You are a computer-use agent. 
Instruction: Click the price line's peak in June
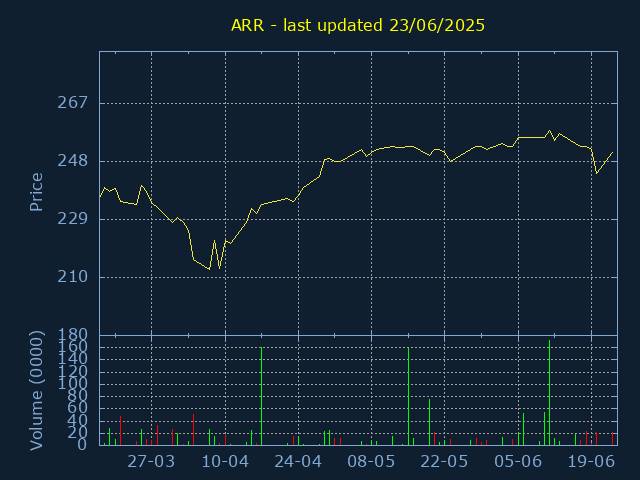click(549, 131)
